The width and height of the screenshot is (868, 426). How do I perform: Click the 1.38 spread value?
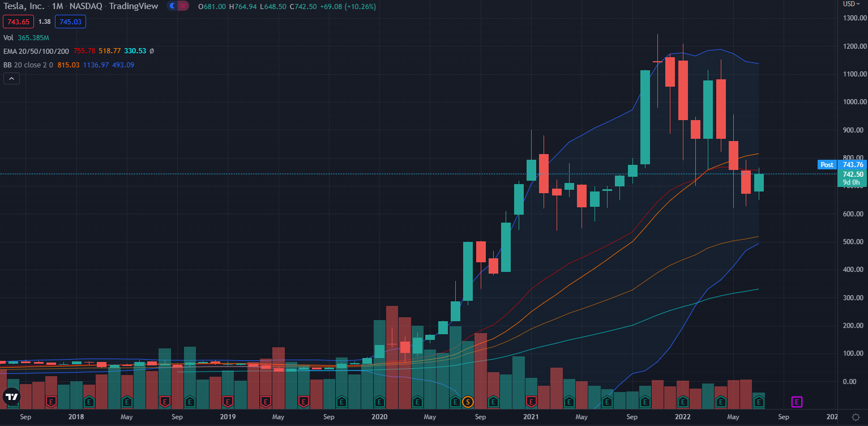[45, 22]
